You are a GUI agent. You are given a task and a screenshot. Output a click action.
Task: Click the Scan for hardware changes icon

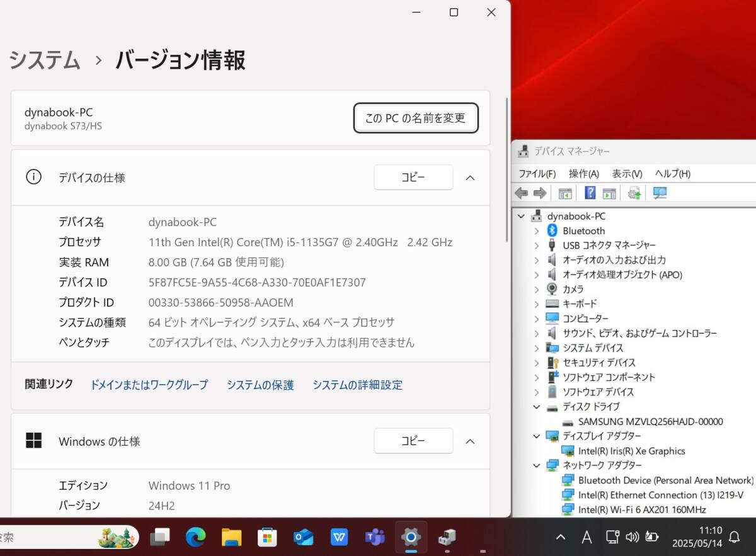point(660,193)
